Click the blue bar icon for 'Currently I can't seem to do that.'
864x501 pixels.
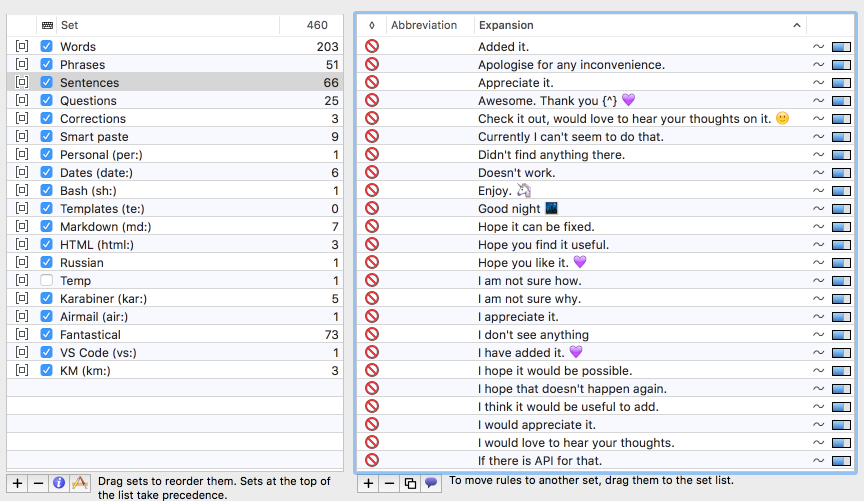click(x=841, y=137)
